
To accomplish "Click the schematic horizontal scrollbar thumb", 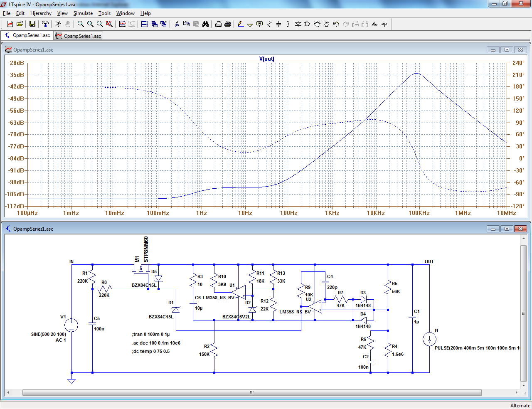I will pos(252,392).
